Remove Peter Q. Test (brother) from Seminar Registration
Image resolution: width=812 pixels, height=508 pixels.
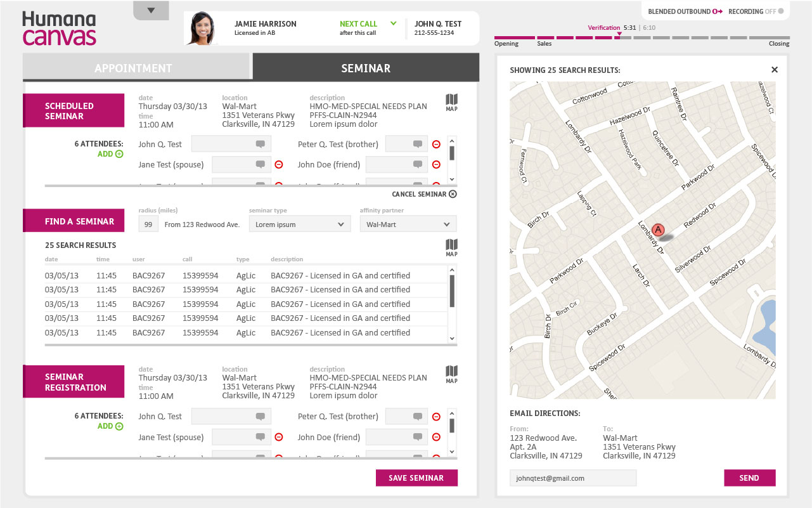[x=436, y=417]
